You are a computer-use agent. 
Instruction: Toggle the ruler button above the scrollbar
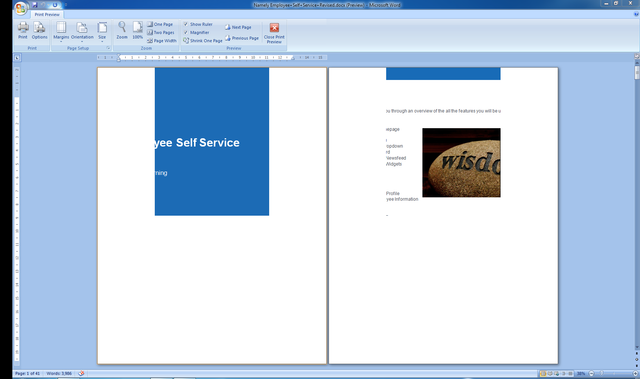click(637, 56)
